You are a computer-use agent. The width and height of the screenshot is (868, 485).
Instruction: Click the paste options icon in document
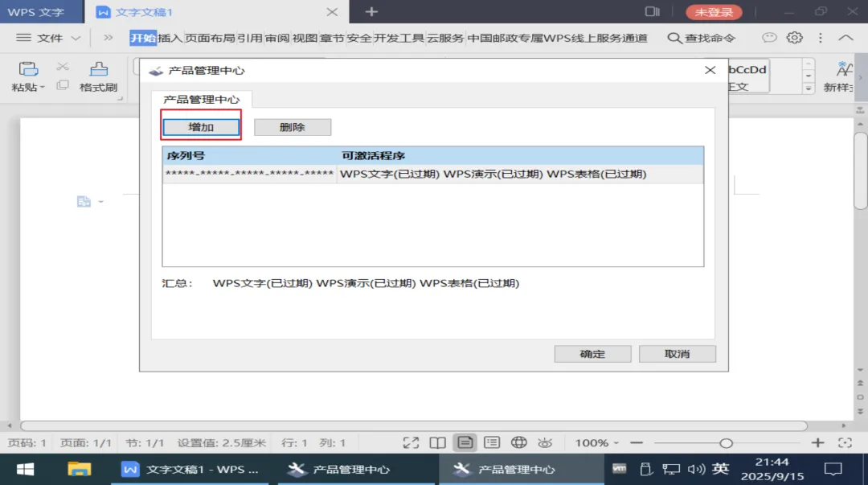coord(84,202)
